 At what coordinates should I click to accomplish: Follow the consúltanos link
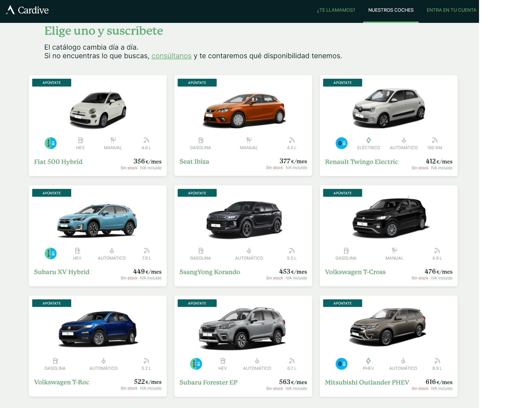tap(171, 56)
